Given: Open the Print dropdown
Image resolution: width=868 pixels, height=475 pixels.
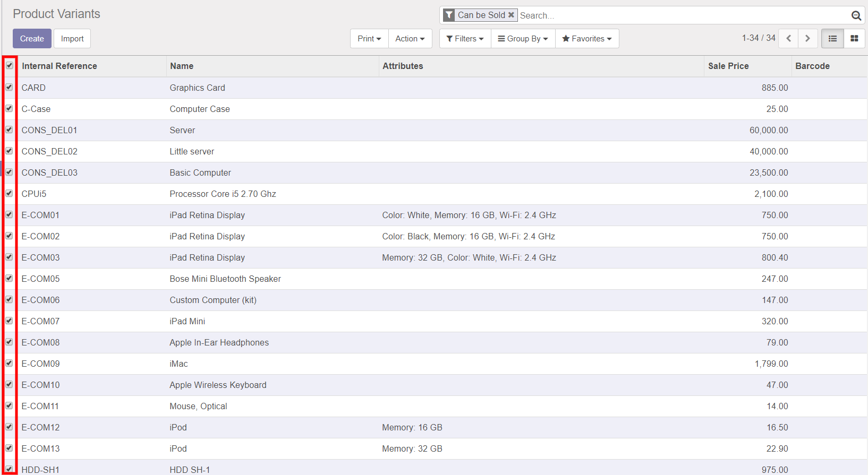Looking at the screenshot, I should click(369, 38).
